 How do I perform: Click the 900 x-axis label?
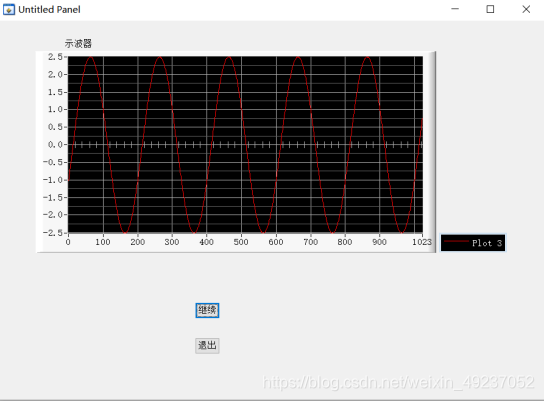[379, 242]
